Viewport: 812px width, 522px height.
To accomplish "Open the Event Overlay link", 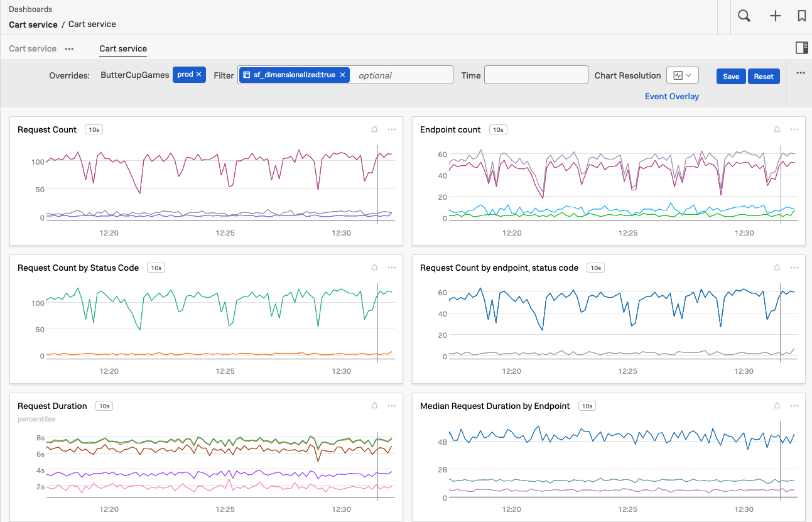I will [672, 96].
